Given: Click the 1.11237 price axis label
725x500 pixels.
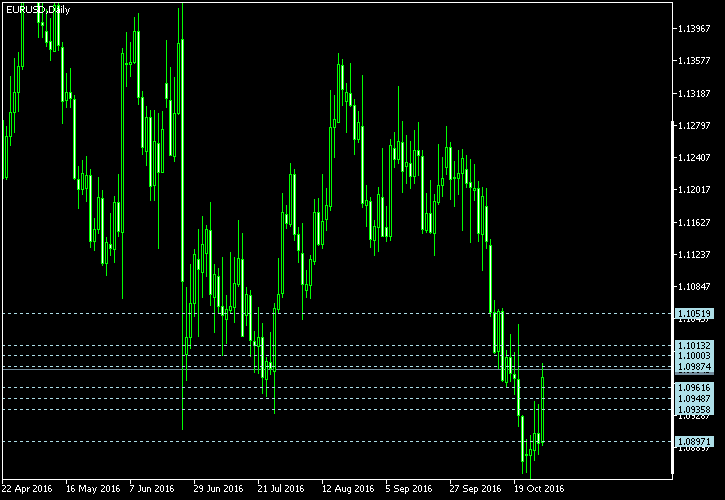Looking at the screenshot, I should [694, 254].
